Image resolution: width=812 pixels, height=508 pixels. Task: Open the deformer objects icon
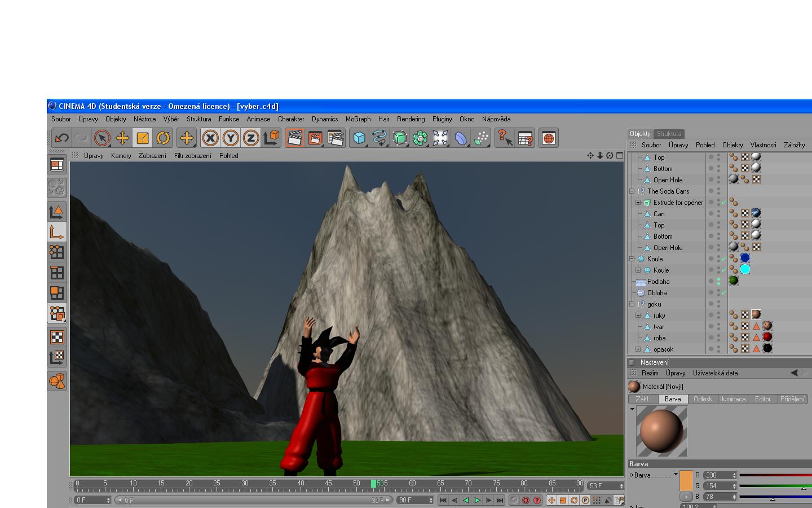(x=461, y=138)
